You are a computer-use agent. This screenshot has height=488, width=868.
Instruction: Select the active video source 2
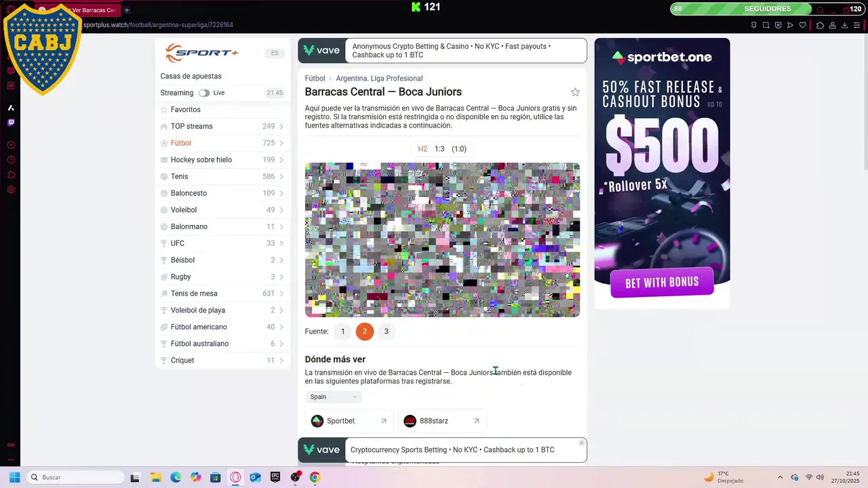(365, 331)
